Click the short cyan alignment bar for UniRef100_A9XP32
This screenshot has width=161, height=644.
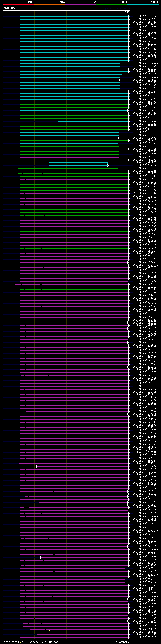[x=78, y=163]
